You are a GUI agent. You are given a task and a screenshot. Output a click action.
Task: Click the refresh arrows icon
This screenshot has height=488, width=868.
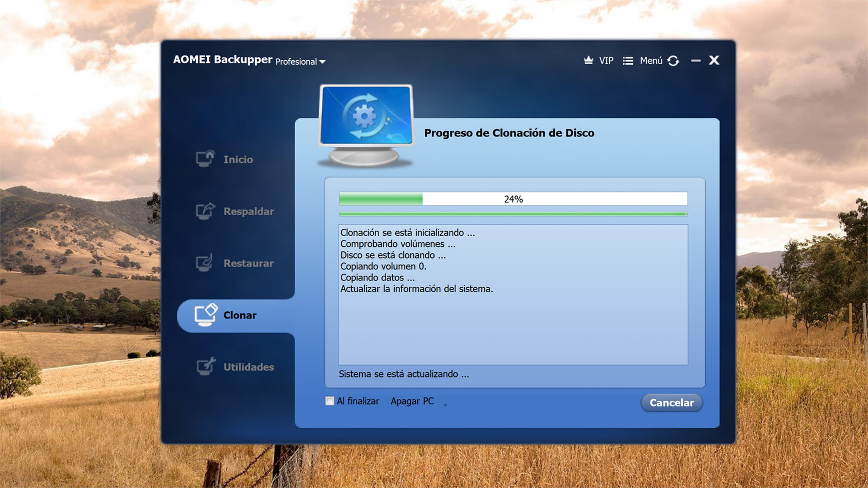click(673, 61)
